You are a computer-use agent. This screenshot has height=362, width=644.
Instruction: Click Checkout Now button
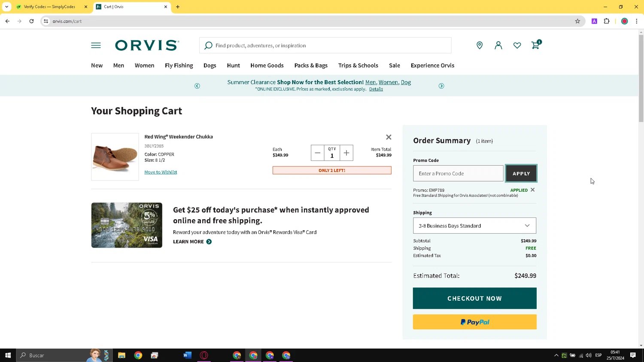point(474,298)
